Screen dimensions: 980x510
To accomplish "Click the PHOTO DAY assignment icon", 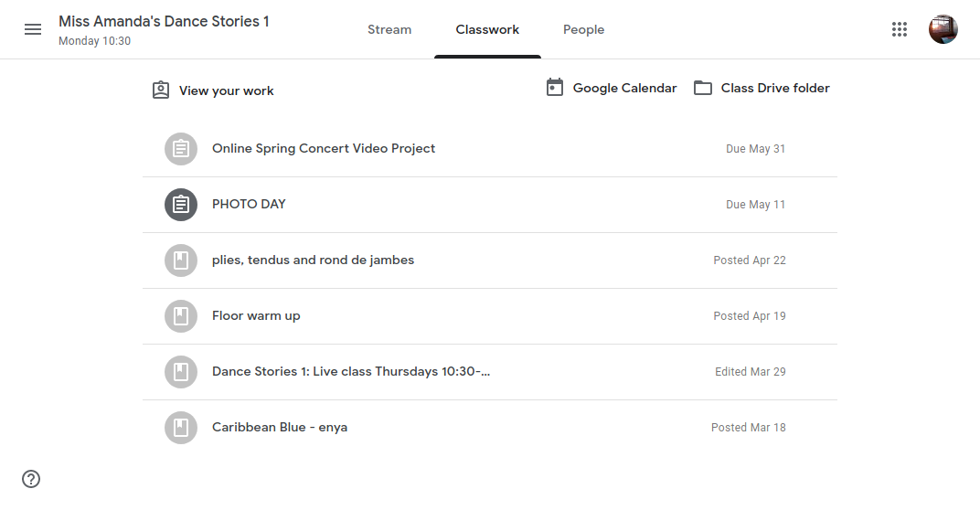I will coord(181,205).
